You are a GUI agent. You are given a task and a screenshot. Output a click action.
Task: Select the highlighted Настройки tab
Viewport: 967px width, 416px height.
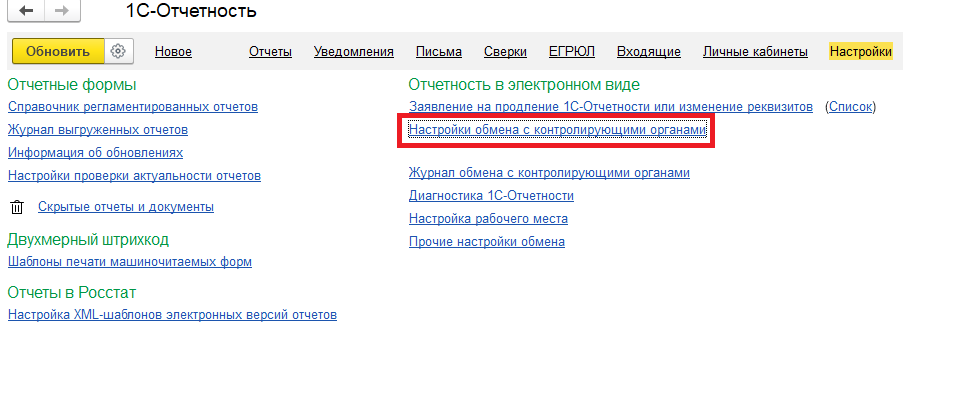tap(860, 52)
